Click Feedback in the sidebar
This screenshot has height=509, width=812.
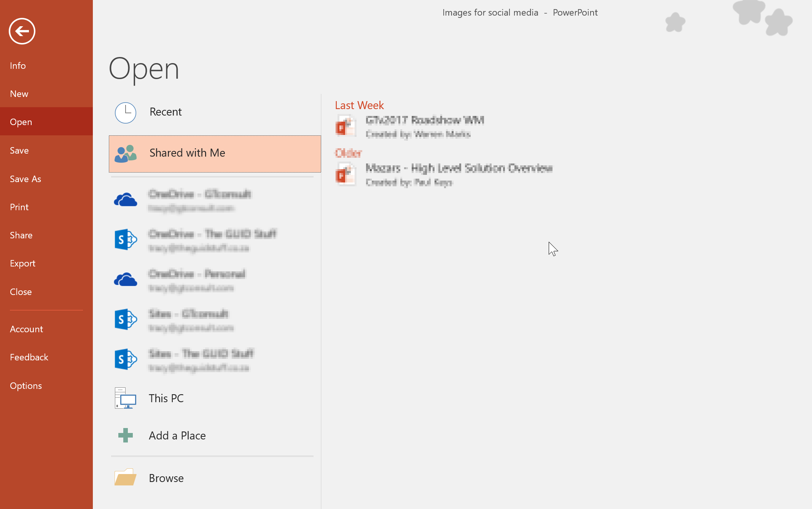(x=29, y=357)
